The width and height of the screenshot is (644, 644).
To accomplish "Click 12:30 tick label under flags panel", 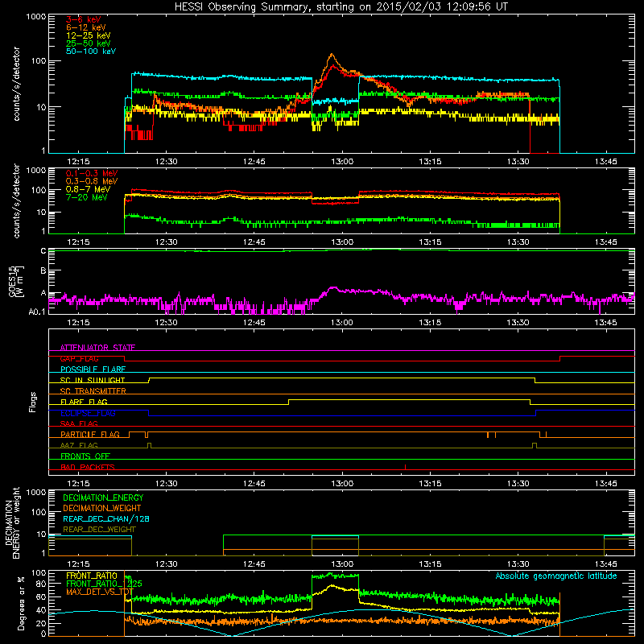I will 166,484.
